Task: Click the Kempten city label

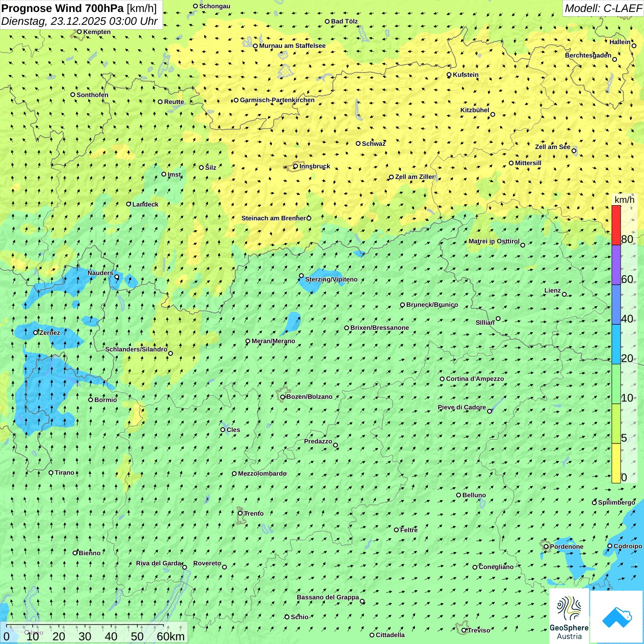Action: (x=97, y=32)
